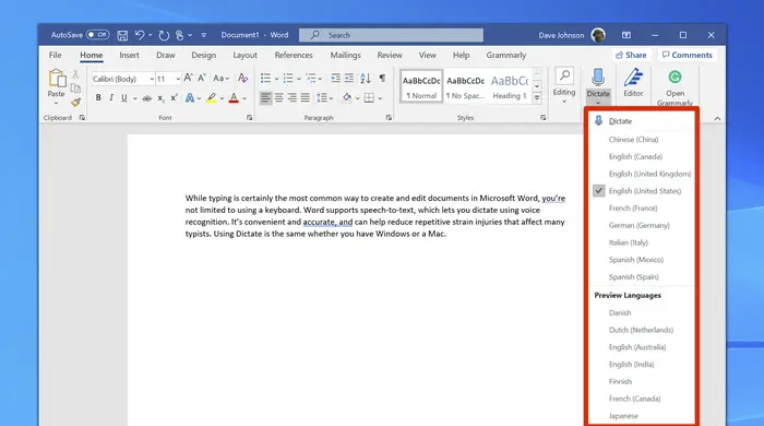This screenshot has height=426, width=764.
Task: Open the Editor pane
Action: tap(633, 83)
